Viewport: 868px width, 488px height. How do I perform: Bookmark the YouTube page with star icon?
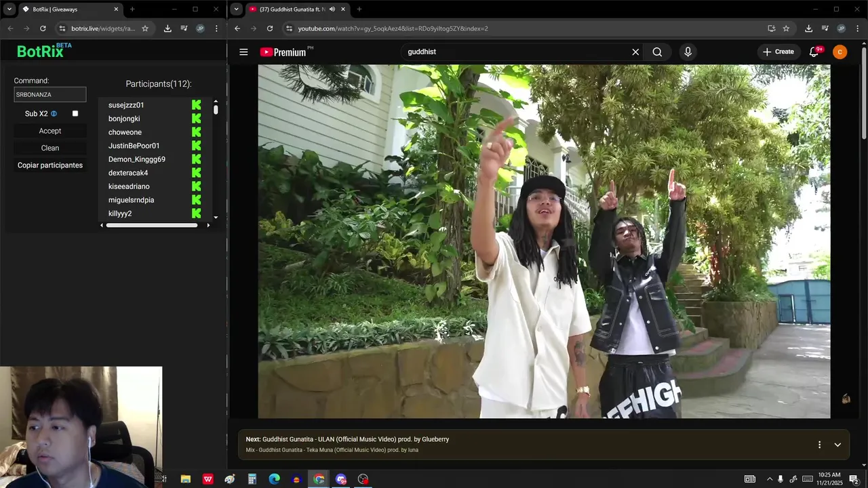[786, 28]
